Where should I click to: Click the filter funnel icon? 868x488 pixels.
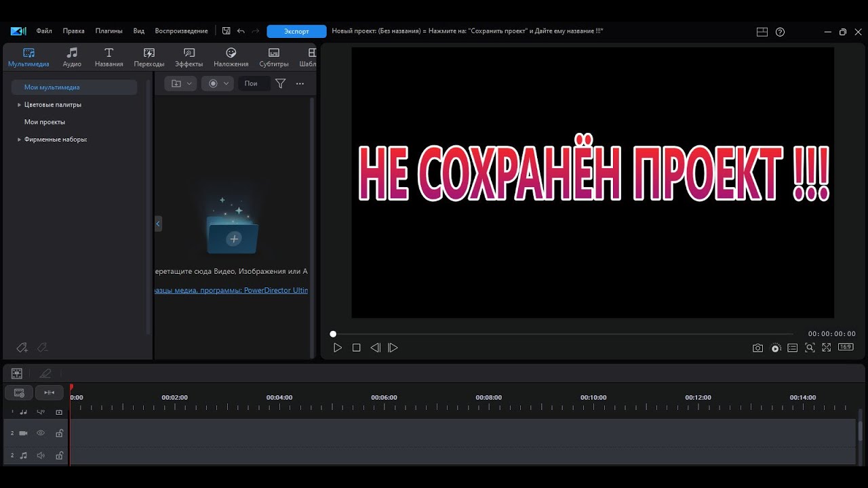point(281,83)
